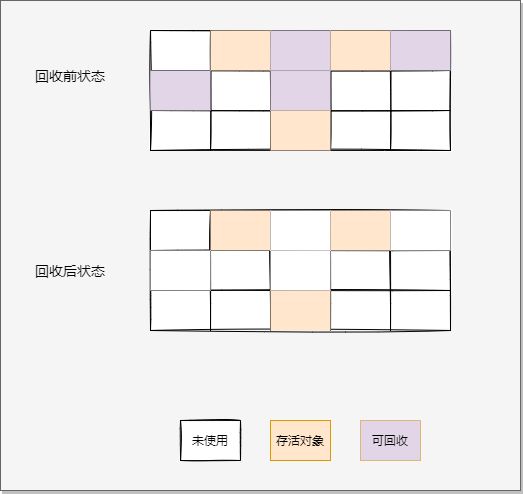This screenshot has height=494, width=523.
Task: Click the purple 可回收 legend box
Action: (x=390, y=440)
